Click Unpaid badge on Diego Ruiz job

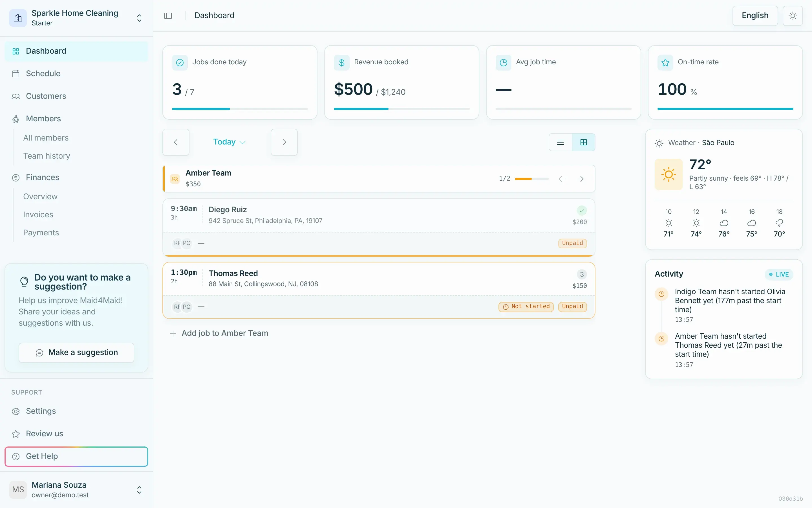(x=572, y=243)
